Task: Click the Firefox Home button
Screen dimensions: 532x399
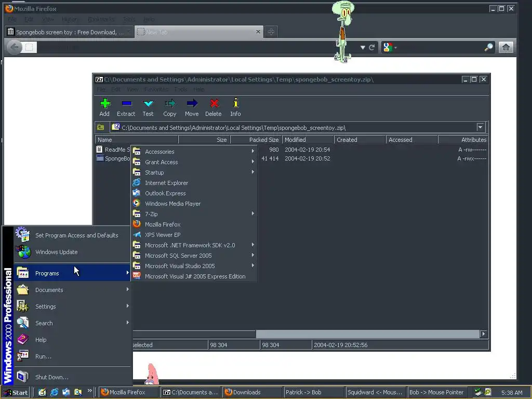Action: (x=506, y=47)
